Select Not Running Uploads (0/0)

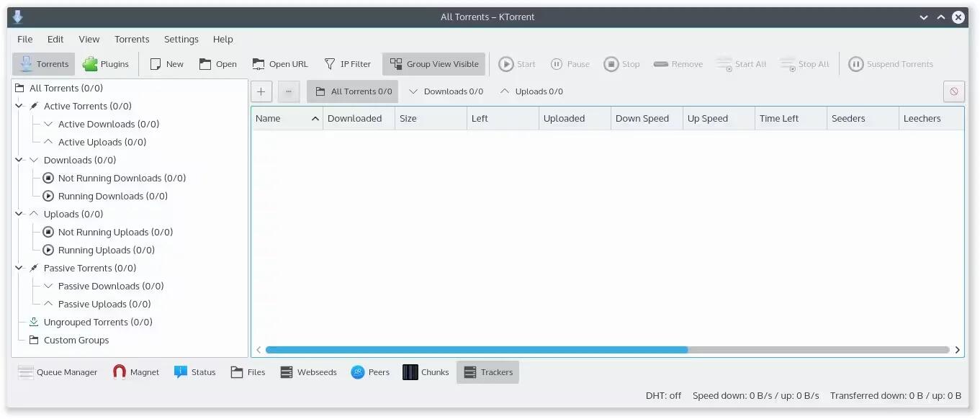coord(116,232)
